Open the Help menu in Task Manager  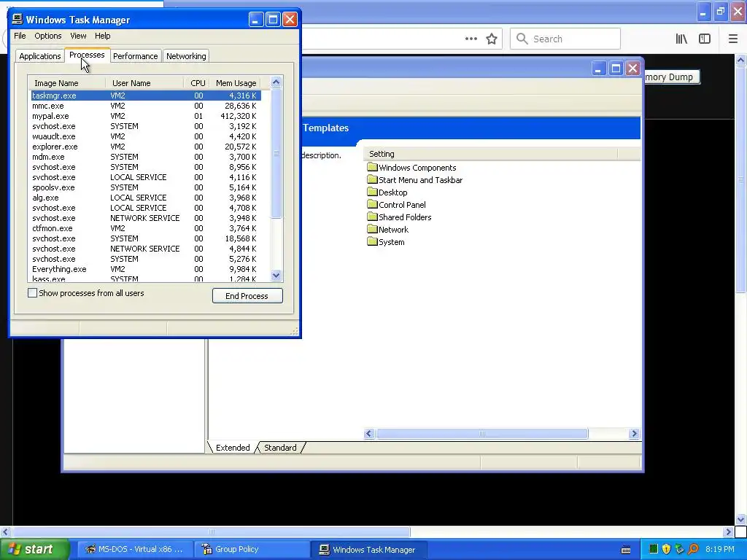(x=102, y=36)
